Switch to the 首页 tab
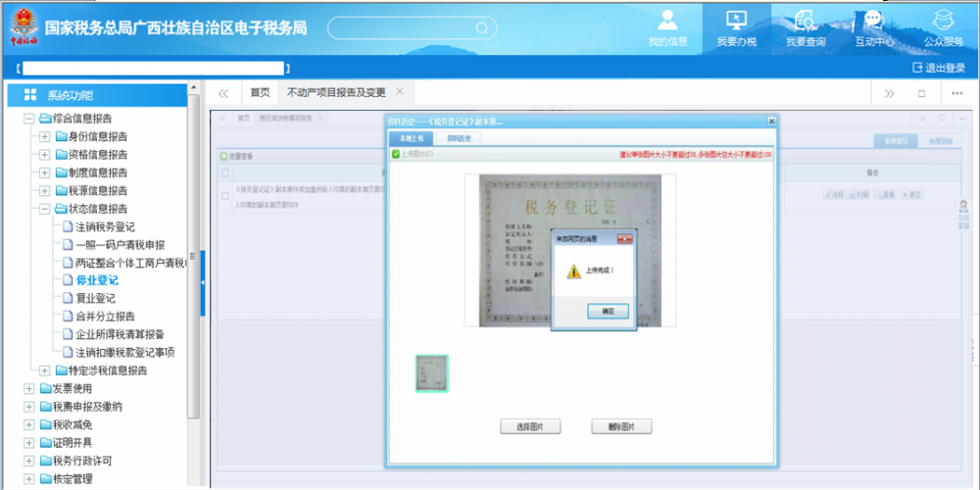This screenshot has width=980, height=490. point(260,93)
